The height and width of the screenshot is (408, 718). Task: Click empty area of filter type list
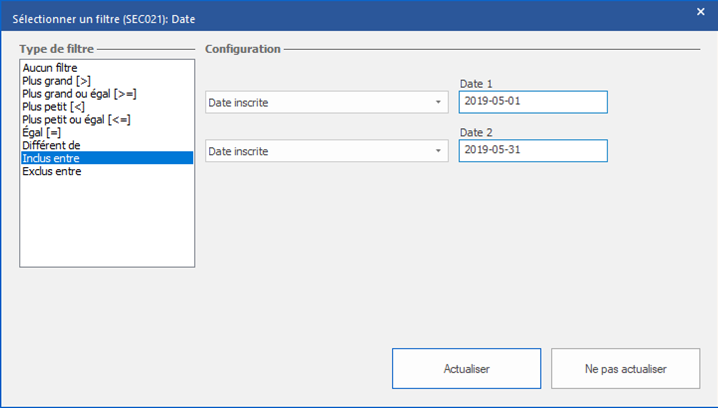pos(106,225)
